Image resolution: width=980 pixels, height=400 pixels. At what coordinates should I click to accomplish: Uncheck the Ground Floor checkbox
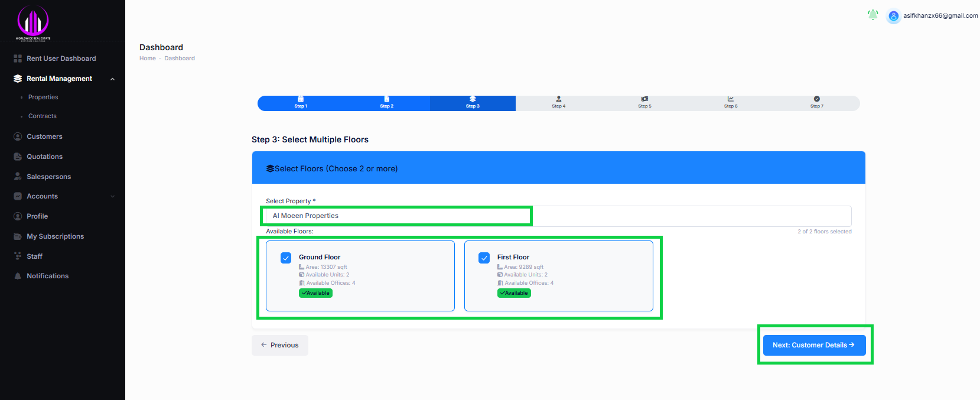(286, 258)
